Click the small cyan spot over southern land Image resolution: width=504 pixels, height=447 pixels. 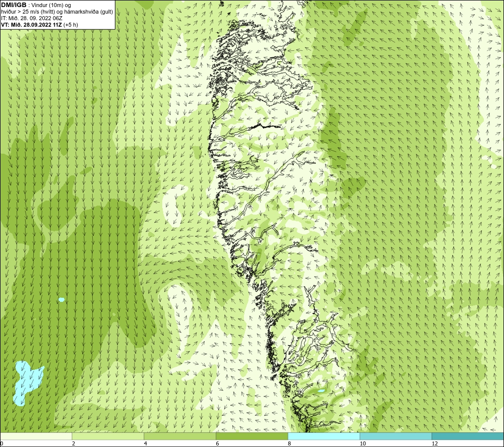[x=321, y=391]
